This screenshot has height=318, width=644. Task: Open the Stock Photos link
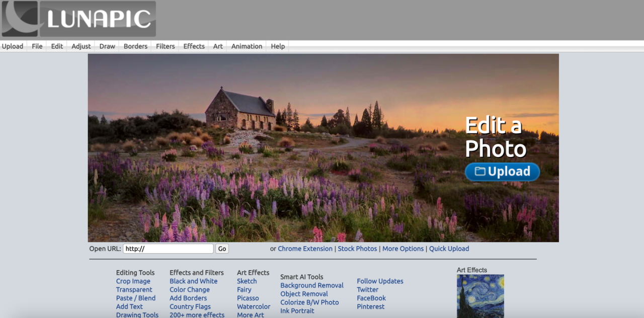(357, 249)
